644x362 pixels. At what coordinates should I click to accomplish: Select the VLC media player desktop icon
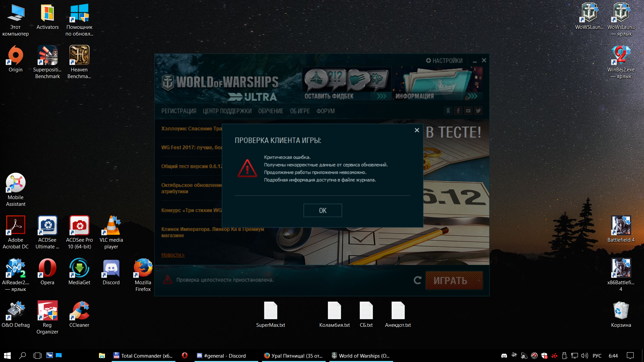[x=111, y=233]
